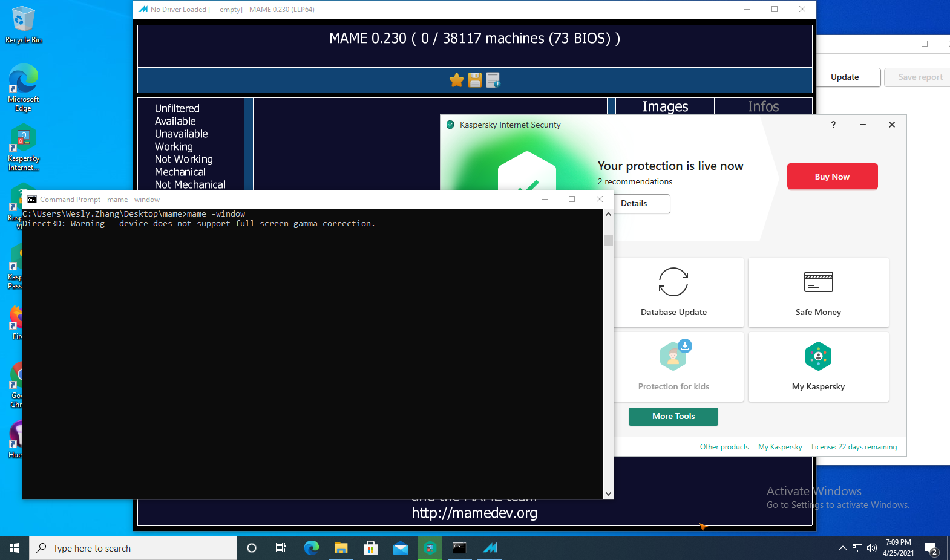950x560 pixels.
Task: Select the Not Working filter in MAME
Action: [184, 159]
